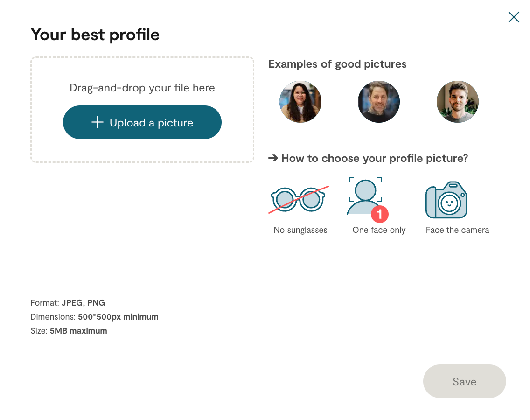Click the "Your best profile" title
Viewport: 530px width, 420px height.
pos(95,35)
